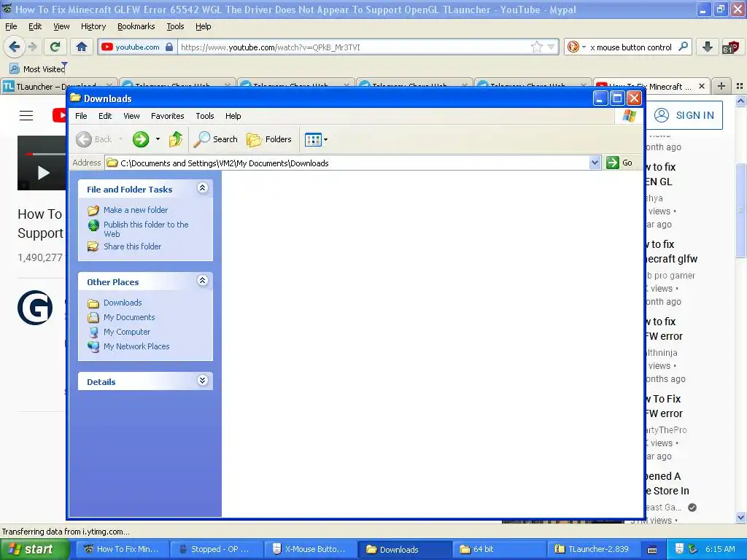Open Most Visited bookmarks folder
Image resolution: width=747 pixels, height=560 pixels.
37,69
